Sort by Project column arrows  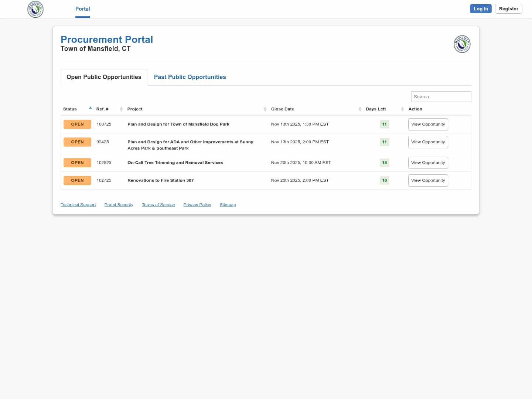point(265,109)
